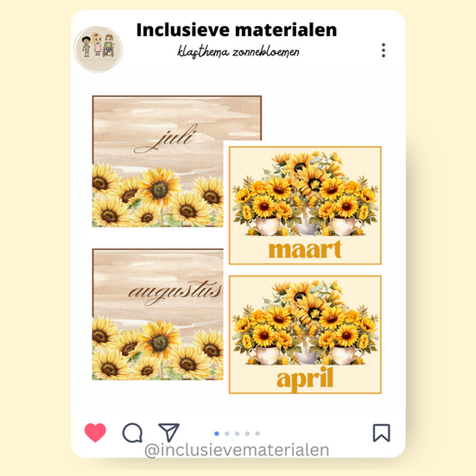Screen dimensions: 476x476
Task: Click the klasthema zonnebloemen subtitle
Action: 238,52
